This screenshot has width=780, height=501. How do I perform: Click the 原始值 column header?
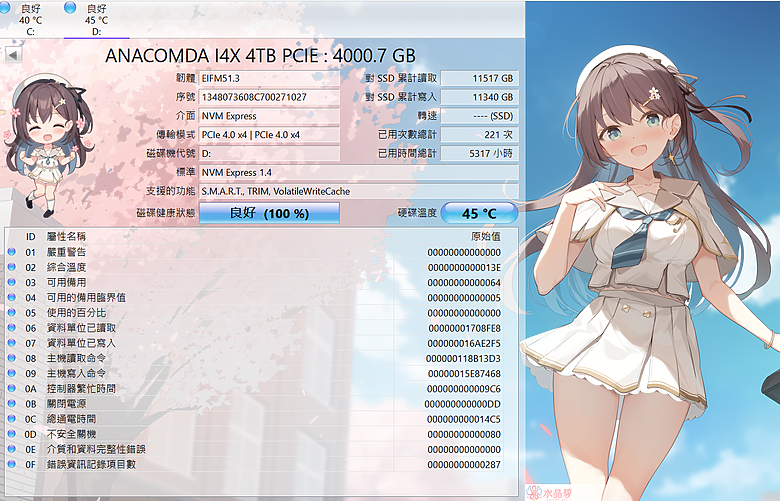[486, 237]
